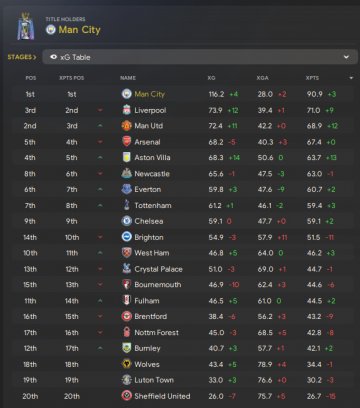The height and width of the screenshot is (408, 360).
Task: Click the sort arrow next to XPTS header
Action: tap(351, 78)
